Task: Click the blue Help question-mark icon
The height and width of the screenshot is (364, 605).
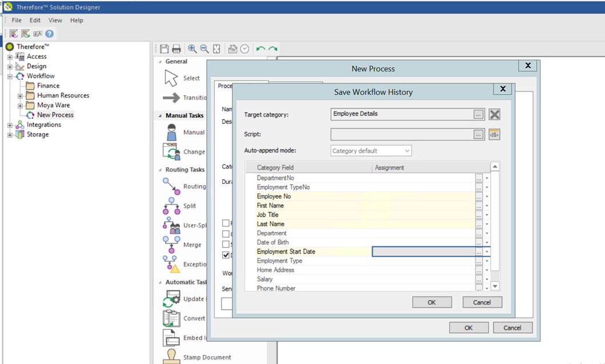Action: pyautogui.click(x=49, y=33)
